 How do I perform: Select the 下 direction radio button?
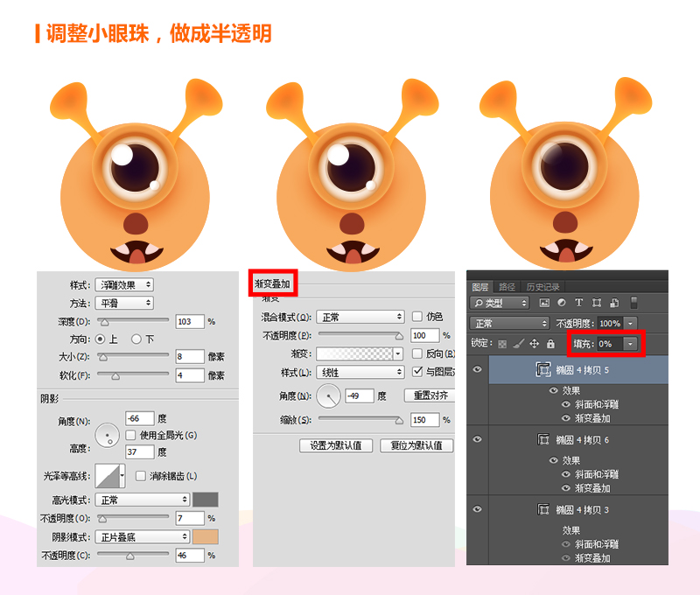click(x=136, y=339)
